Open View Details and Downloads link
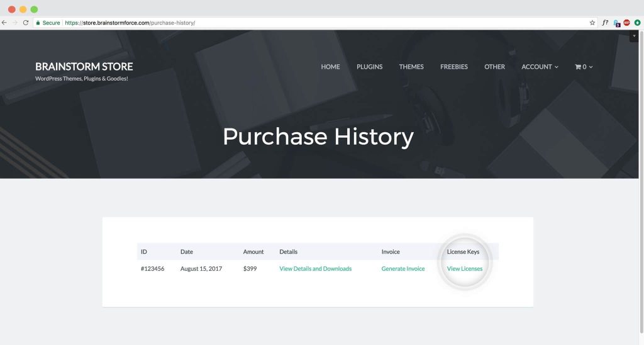The image size is (644, 345). tap(316, 269)
